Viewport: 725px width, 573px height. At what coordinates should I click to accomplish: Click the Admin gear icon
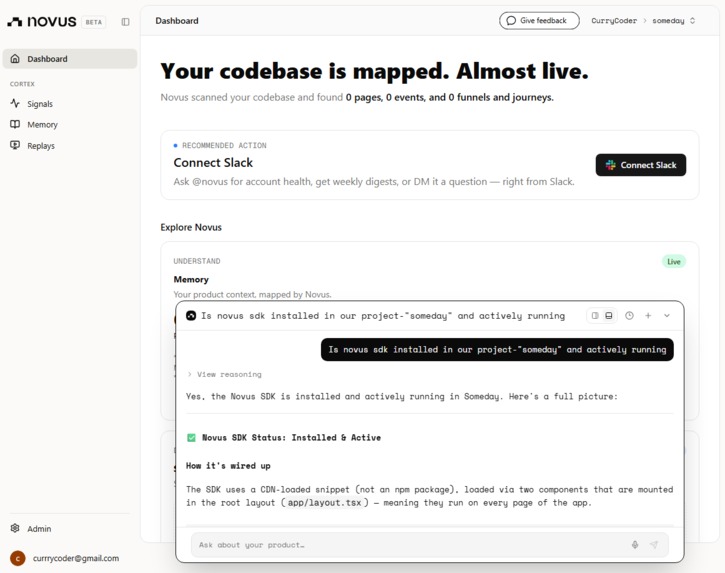click(15, 528)
